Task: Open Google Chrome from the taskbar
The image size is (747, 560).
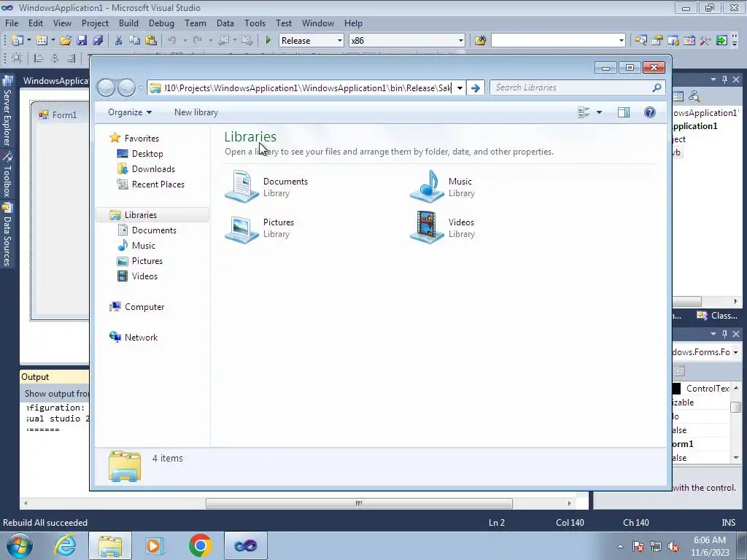Action: [x=200, y=545]
